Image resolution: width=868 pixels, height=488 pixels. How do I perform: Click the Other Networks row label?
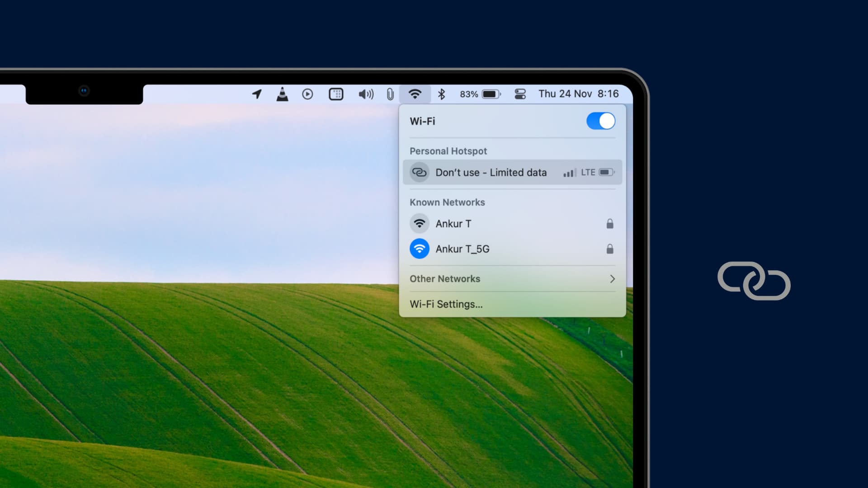coord(445,279)
